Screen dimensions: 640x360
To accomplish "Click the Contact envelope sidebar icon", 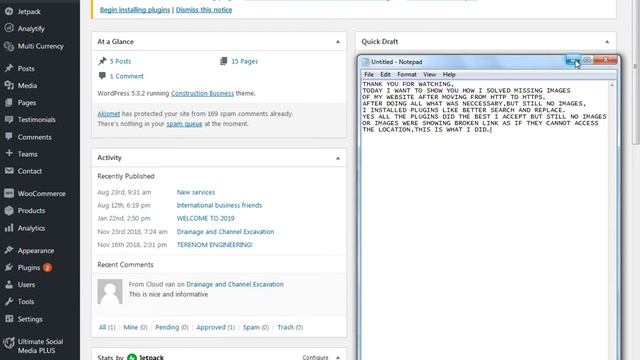I will pyautogui.click(x=9, y=171).
